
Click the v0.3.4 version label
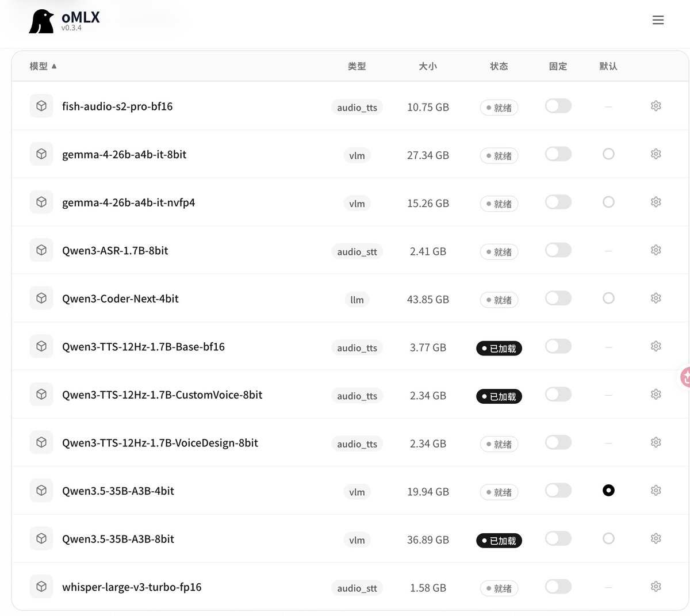pos(71,28)
